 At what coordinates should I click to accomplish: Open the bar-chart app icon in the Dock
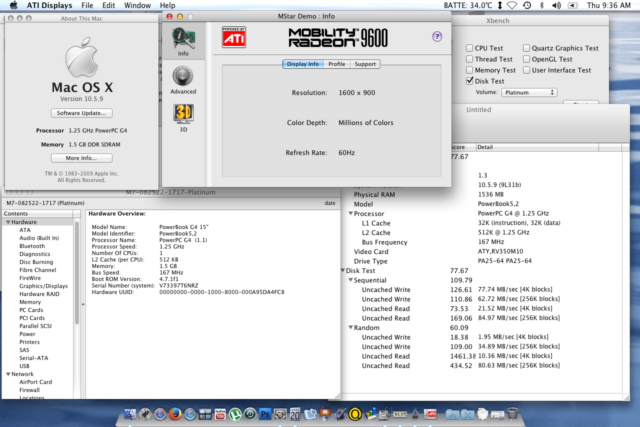click(x=370, y=414)
